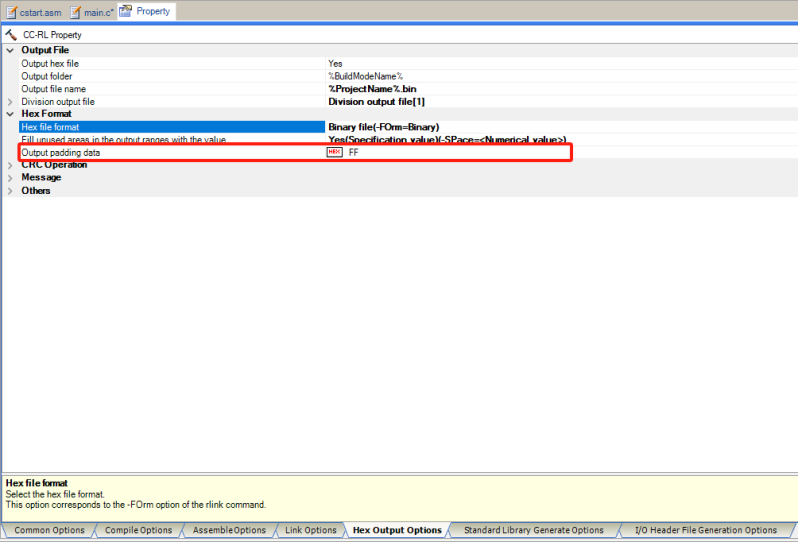Viewport: 799px width, 543px height.
Task: Click the Hex file format description heading
Action: pos(37,483)
